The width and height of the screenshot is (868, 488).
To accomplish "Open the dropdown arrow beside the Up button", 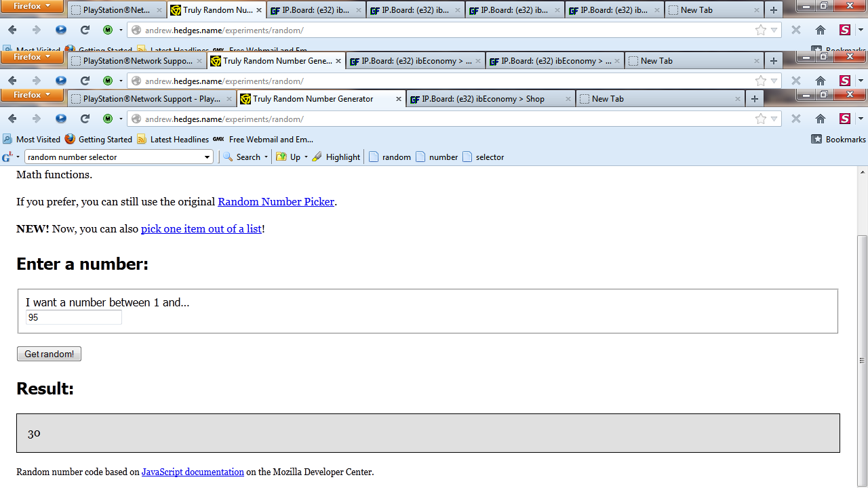I will click(x=306, y=157).
